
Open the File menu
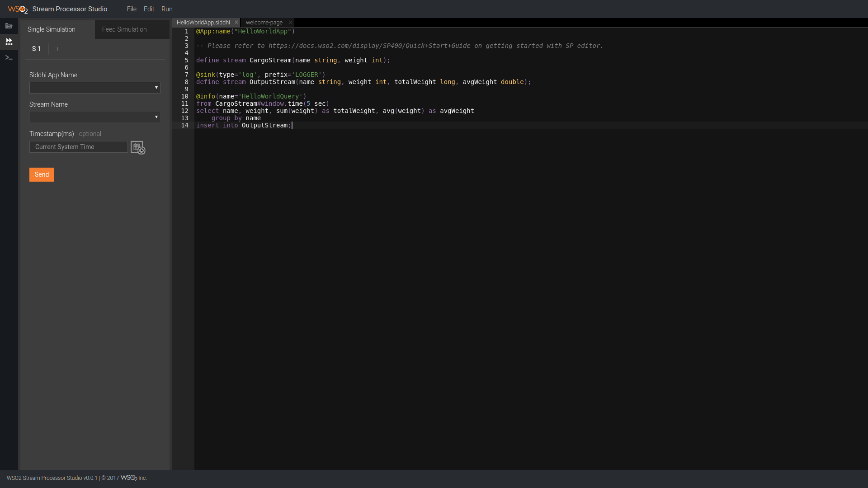(132, 9)
